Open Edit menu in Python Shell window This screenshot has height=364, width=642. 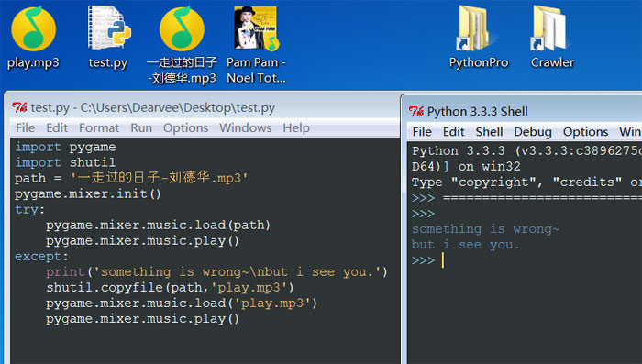(453, 131)
